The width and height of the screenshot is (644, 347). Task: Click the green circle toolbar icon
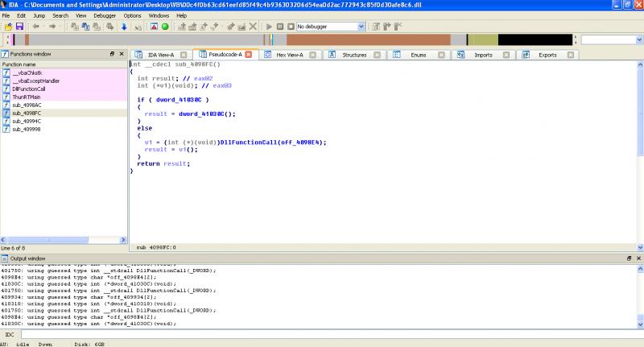pyautogui.click(x=165, y=27)
